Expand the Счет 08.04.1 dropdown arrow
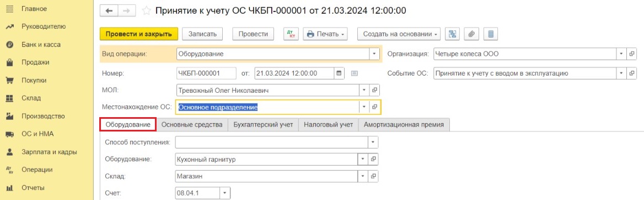 point(224,193)
